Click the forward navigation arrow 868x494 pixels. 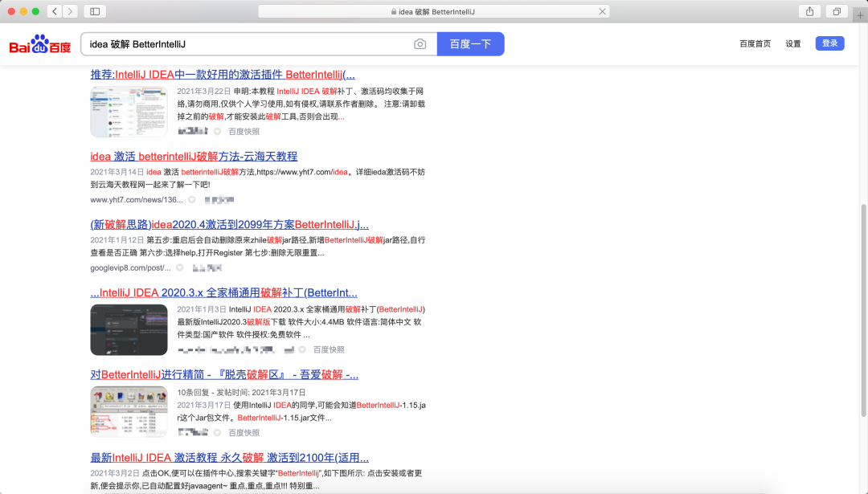coord(69,11)
